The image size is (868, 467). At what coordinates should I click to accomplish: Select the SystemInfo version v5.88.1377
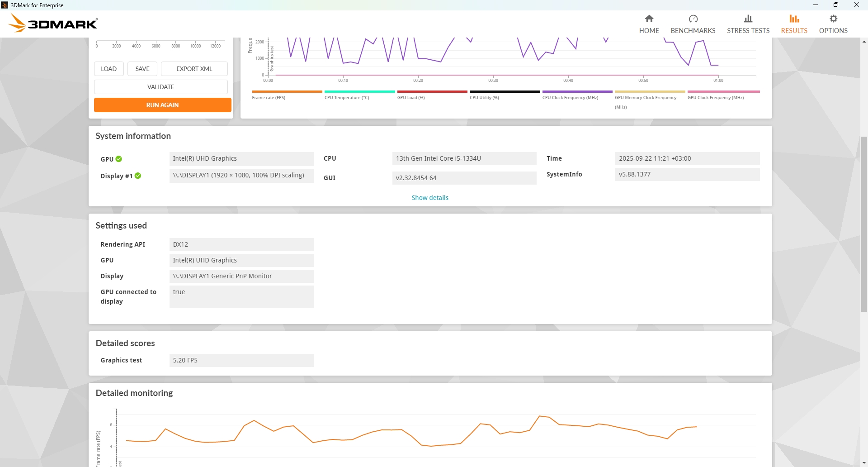tap(687, 174)
